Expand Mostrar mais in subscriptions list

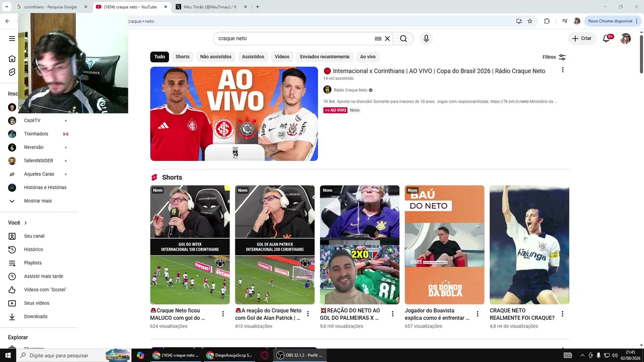coord(39,201)
